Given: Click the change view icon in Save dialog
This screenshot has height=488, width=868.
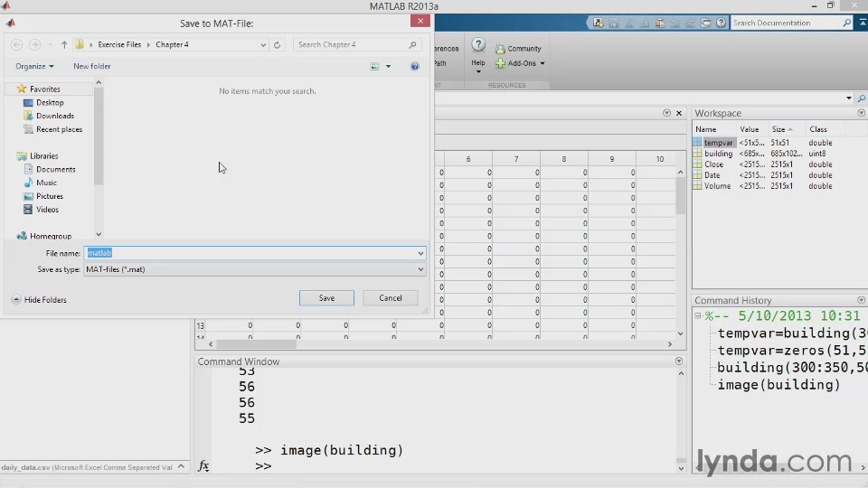Looking at the screenshot, I should coord(374,66).
